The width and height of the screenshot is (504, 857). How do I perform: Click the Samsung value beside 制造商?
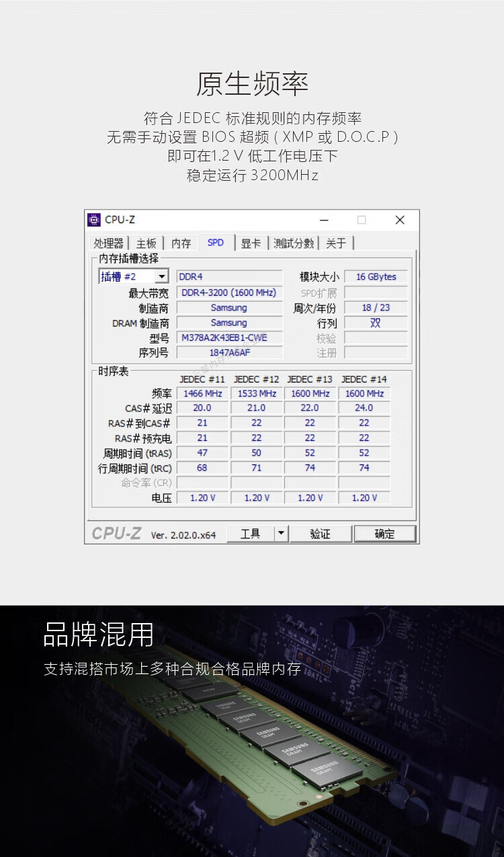coord(229,308)
